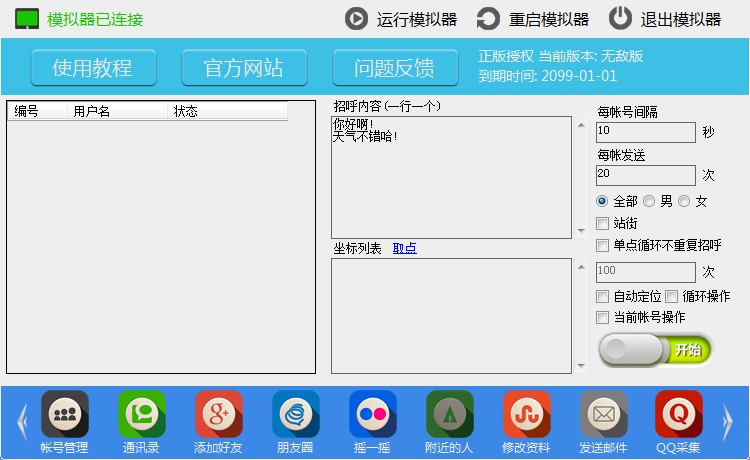Click the left arrow of the bottom toolbar
750x460 pixels.
[x=22, y=422]
